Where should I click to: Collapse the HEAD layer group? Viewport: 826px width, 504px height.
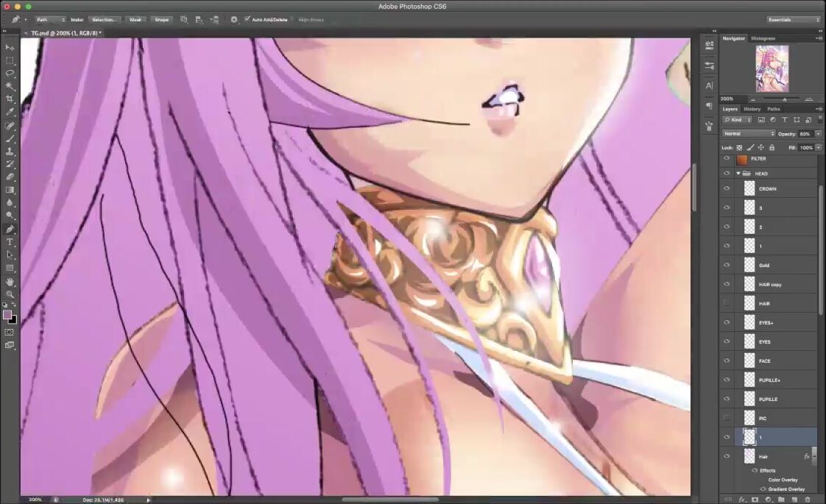pos(738,174)
